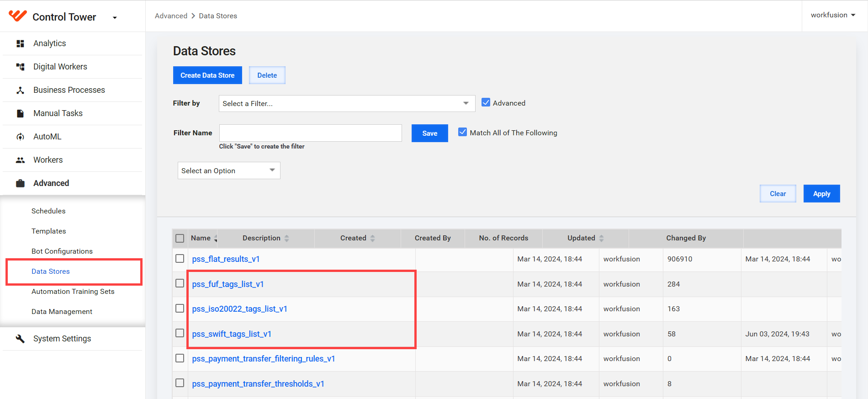
Task: Click the Digital Workers icon
Action: click(x=20, y=67)
